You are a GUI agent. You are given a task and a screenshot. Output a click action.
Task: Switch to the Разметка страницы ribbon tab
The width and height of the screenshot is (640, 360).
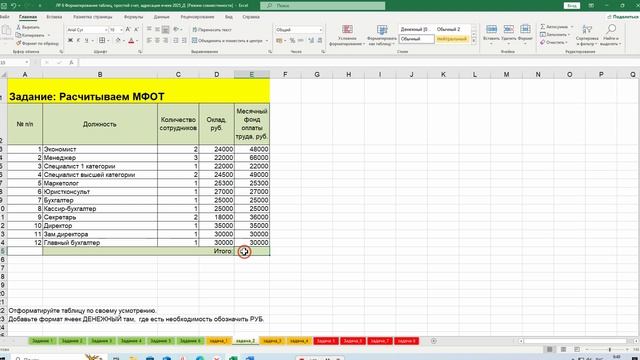click(93, 17)
